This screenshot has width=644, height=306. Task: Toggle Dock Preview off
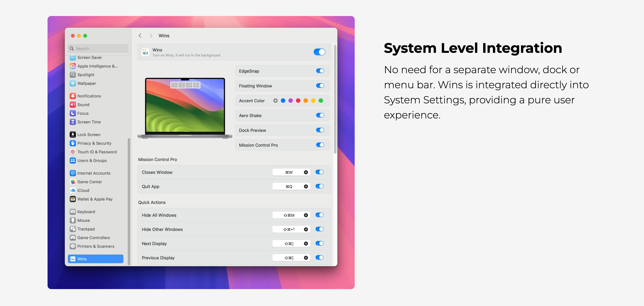pos(320,130)
